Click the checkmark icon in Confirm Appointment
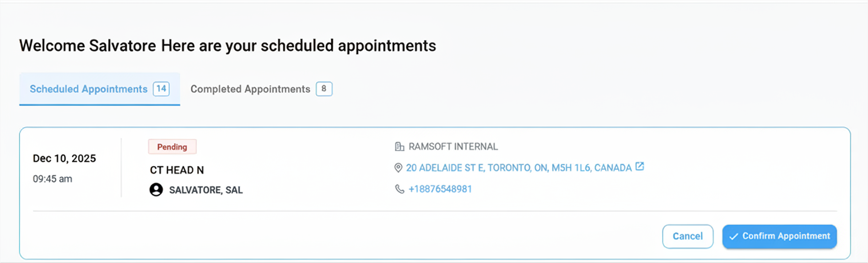Image resolution: width=868 pixels, height=263 pixels. click(x=733, y=236)
